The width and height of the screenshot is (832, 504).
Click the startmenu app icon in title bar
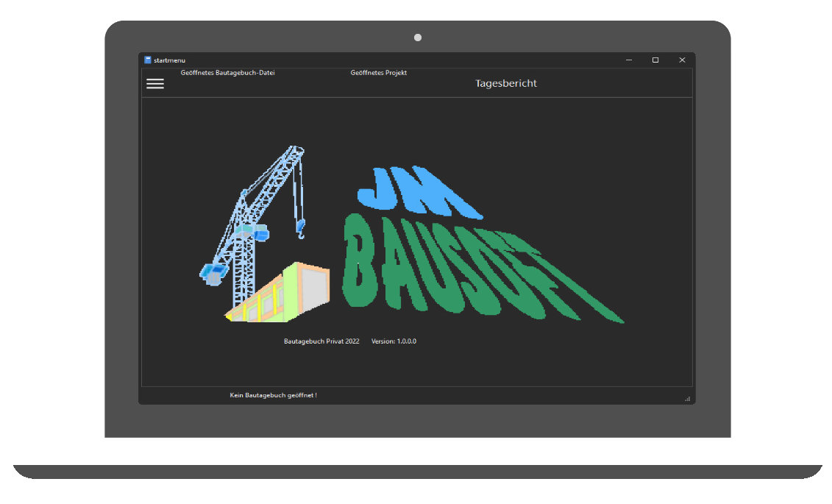[x=148, y=60]
